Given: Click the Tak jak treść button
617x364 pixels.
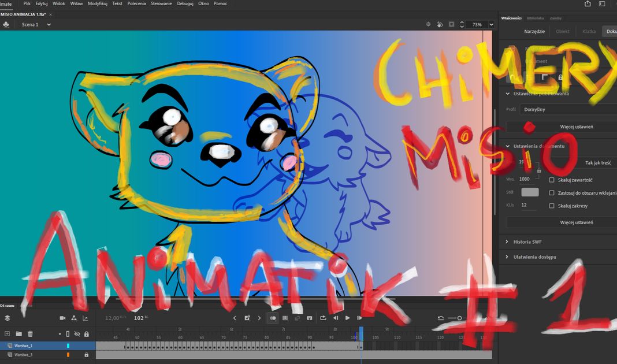Looking at the screenshot, I should 598,164.
